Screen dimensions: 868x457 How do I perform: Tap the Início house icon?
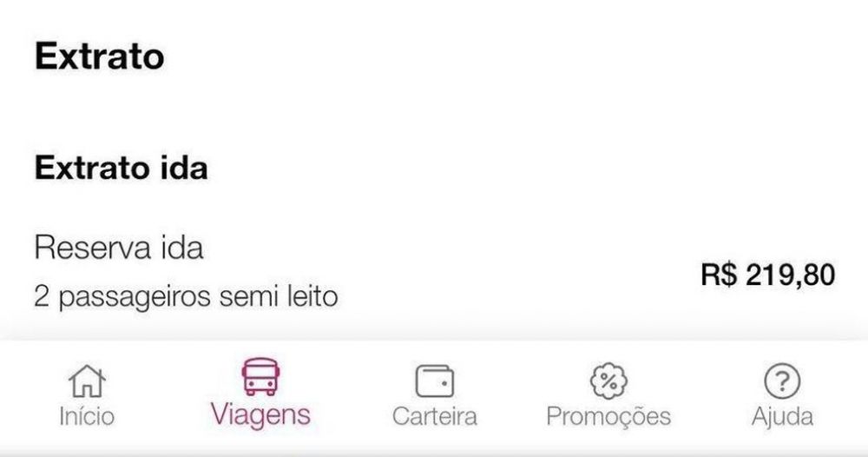(x=87, y=381)
